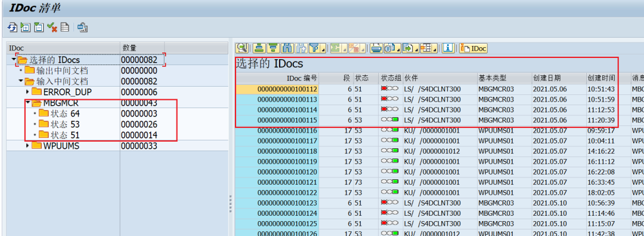Click the IDoc 编号 column header

click(x=277, y=78)
